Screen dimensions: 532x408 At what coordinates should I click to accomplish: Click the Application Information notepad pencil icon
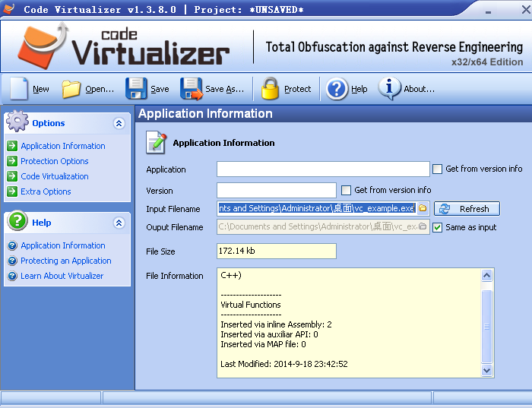[156, 142]
